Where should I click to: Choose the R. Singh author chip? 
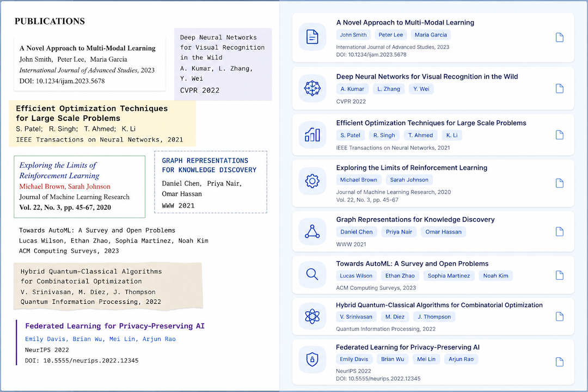click(x=384, y=136)
